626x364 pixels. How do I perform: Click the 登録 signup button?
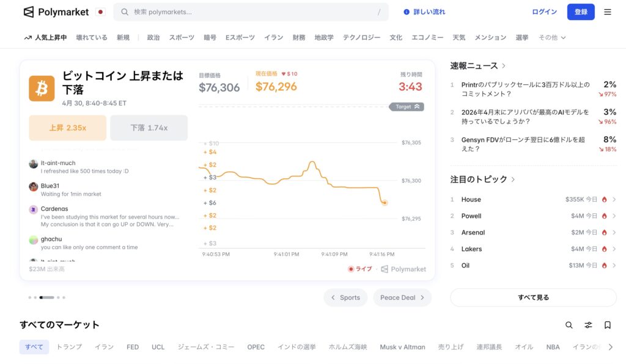(x=580, y=12)
